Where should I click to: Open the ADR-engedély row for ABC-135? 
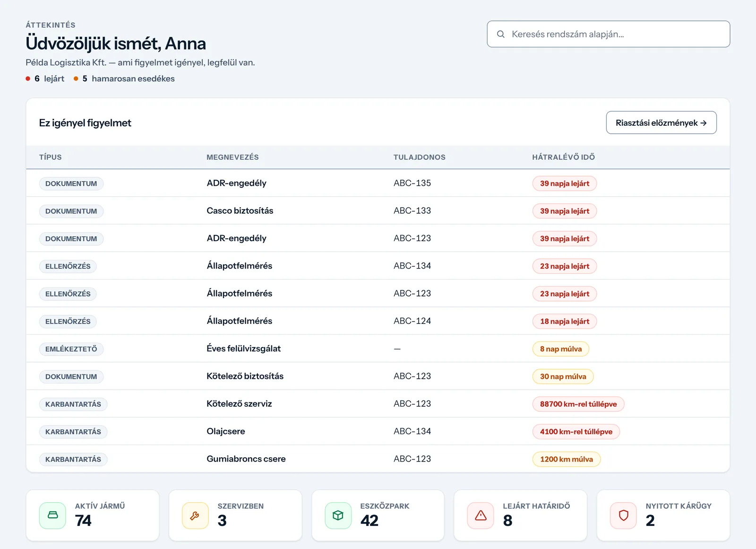click(378, 183)
